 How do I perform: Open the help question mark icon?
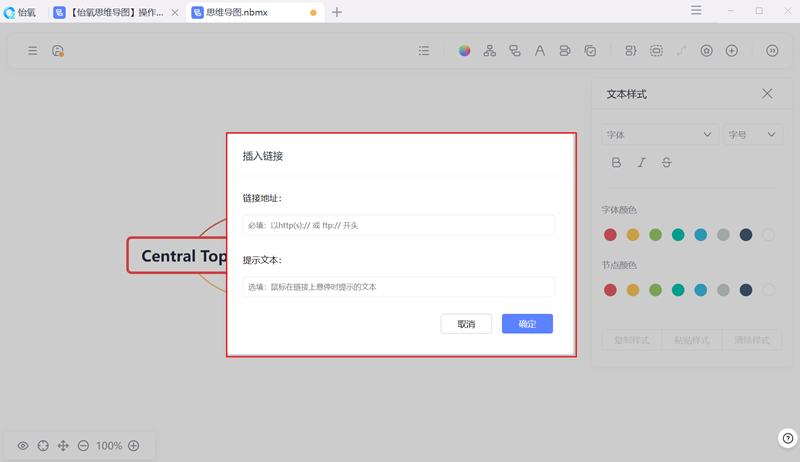[788, 438]
